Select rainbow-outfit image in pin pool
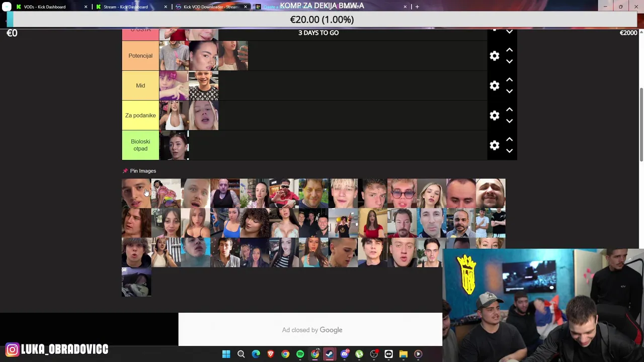The height and width of the screenshot is (362, 644). pyautogui.click(x=166, y=193)
